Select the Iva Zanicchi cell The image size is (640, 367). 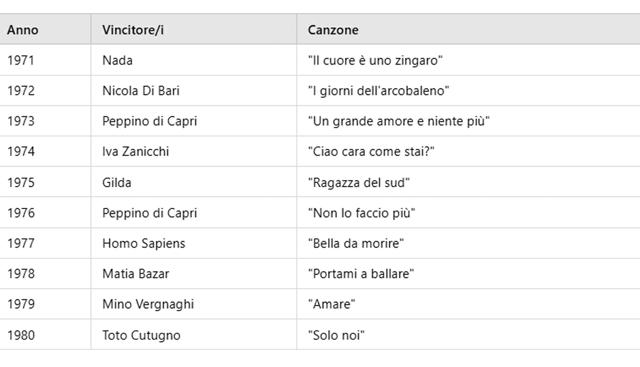tap(136, 151)
